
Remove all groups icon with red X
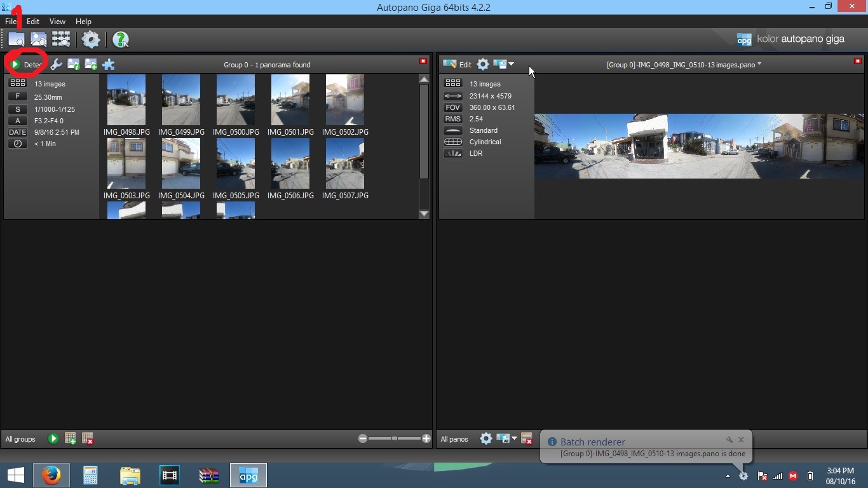pos(88,438)
